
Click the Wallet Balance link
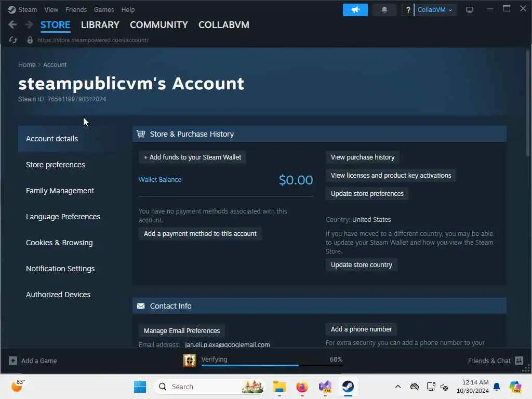[x=160, y=179]
